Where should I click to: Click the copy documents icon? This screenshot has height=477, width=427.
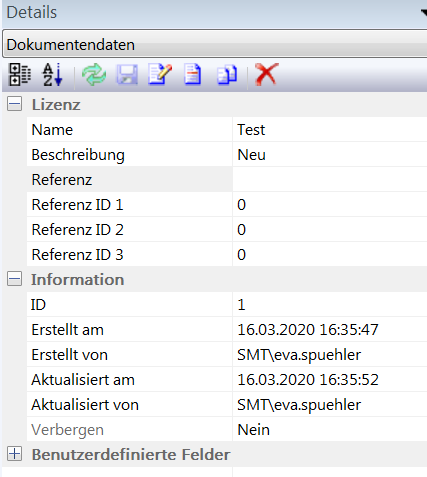pos(227,74)
